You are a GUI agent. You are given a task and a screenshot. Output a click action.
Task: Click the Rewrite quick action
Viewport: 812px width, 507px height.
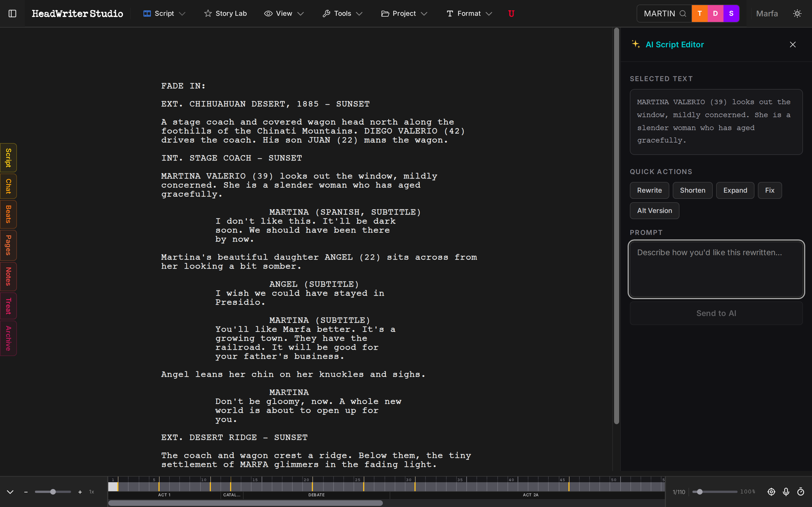coord(649,190)
